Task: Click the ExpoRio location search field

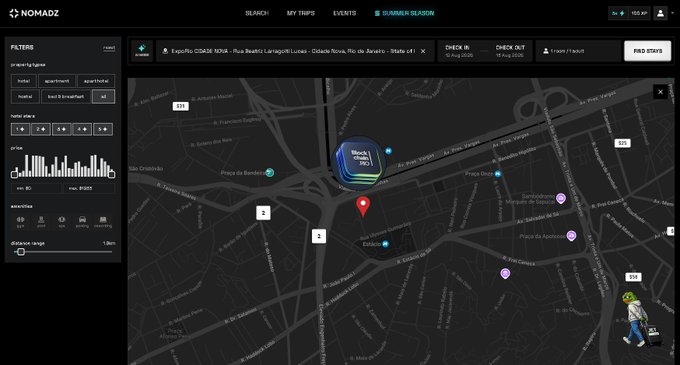Action: [x=295, y=51]
